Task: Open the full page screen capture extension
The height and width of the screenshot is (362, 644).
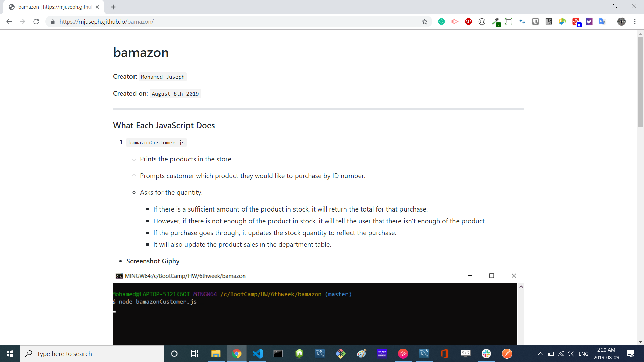Action: pos(508,22)
